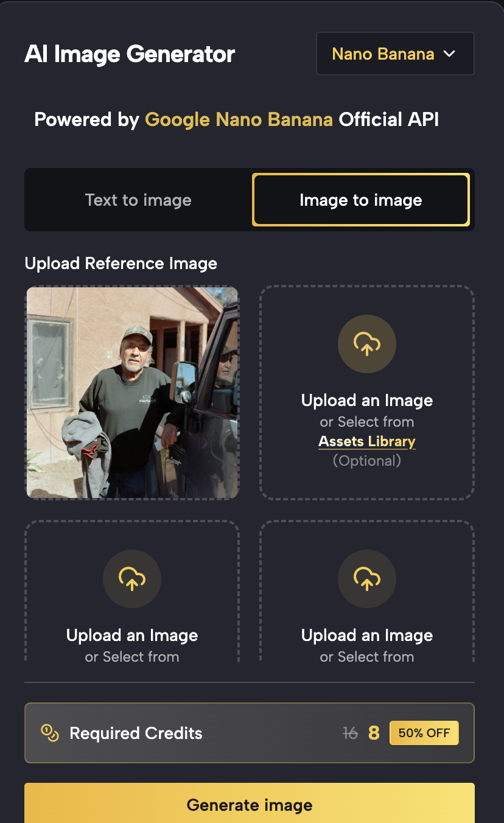Click the Required Credits label
Viewport: 504px width, 823px height.
coord(136,734)
